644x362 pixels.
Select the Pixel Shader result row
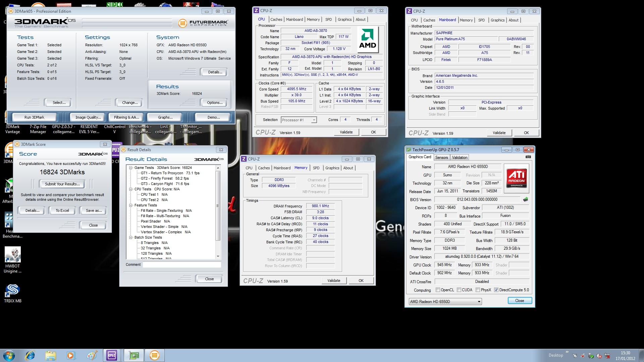click(x=155, y=221)
